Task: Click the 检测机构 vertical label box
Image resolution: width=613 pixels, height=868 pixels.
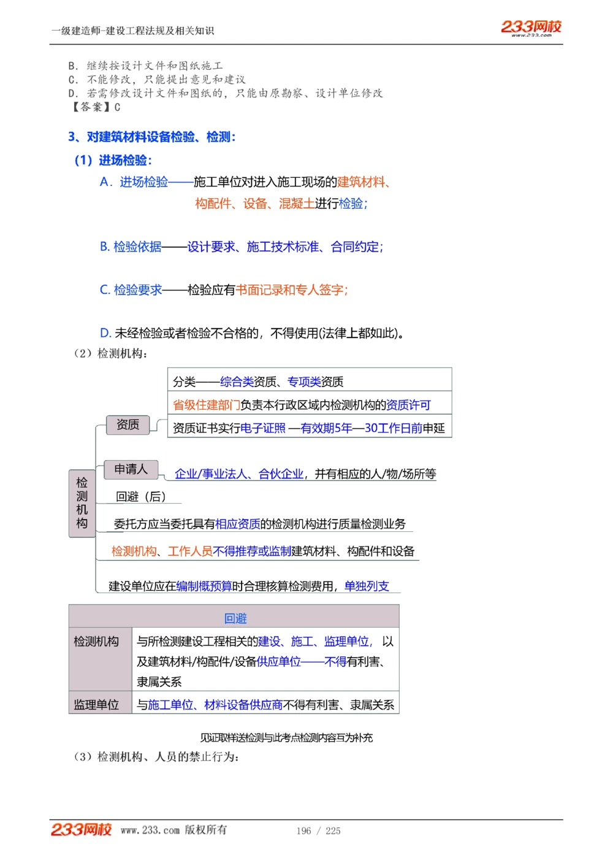Action: 82,503
